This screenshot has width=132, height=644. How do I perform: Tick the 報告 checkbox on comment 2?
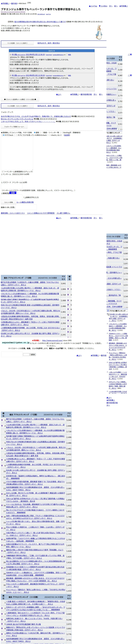coord(67,75)
